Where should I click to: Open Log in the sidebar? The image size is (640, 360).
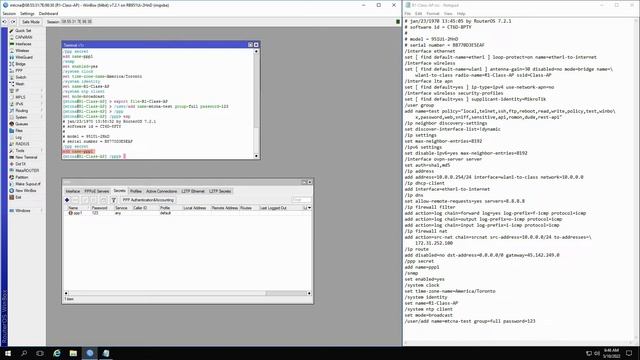point(18,137)
